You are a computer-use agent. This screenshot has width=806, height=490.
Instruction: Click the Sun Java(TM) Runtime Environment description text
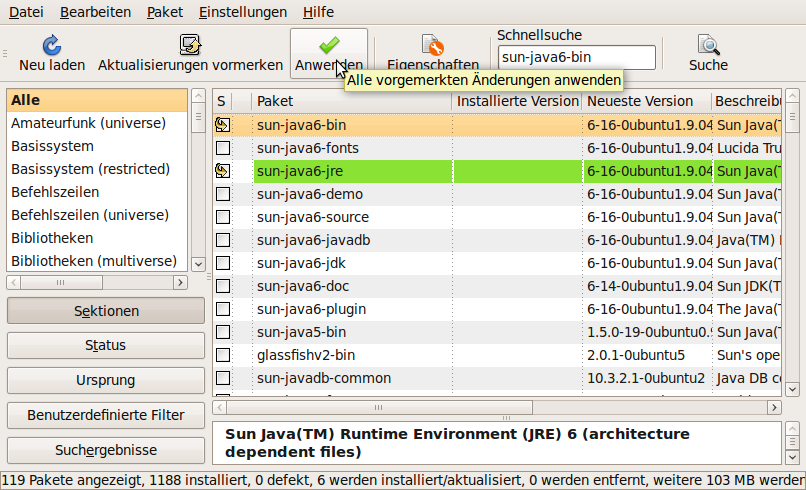click(x=457, y=443)
